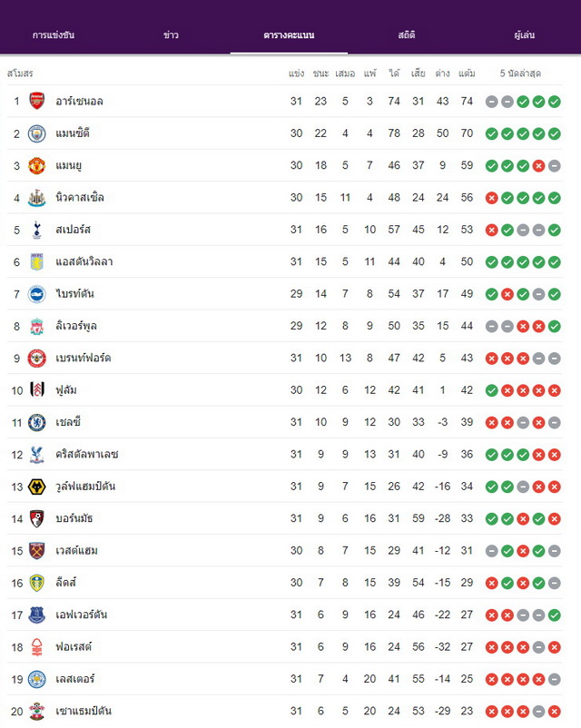Switch to the การแข่งขัน tab
This screenshot has width=581, height=728.
54,34
